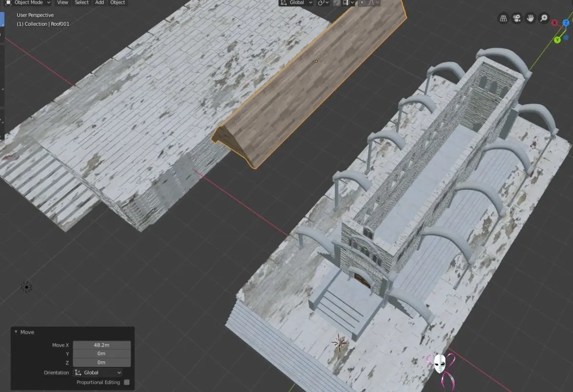Open the View menu
Image resolution: width=573 pixels, height=392 pixels.
63,2
